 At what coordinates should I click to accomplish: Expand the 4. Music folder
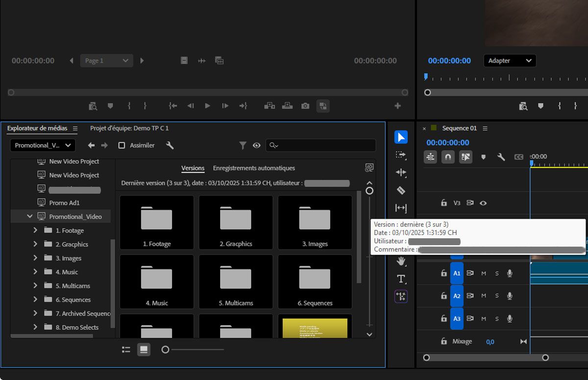[x=35, y=272]
